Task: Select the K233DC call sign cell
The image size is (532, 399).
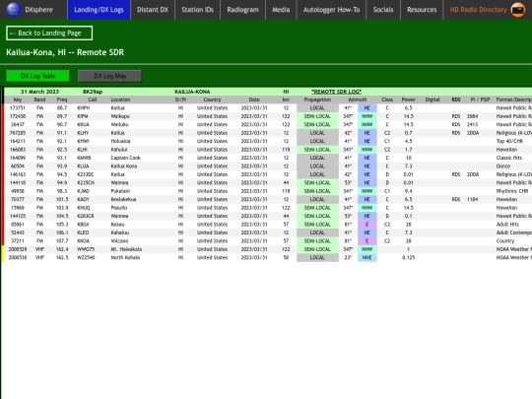Action: click(86, 174)
